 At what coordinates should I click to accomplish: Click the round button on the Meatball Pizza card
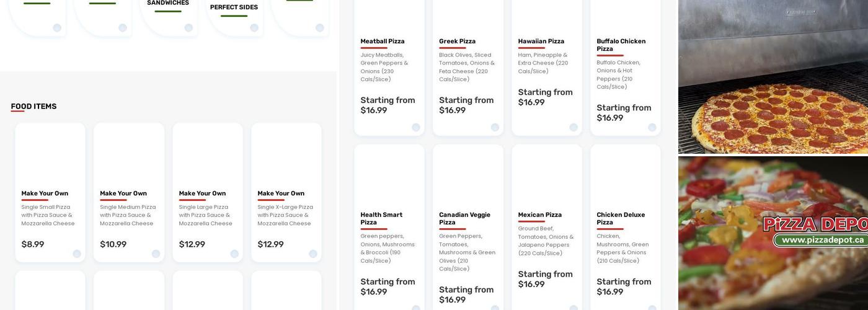[416, 128]
